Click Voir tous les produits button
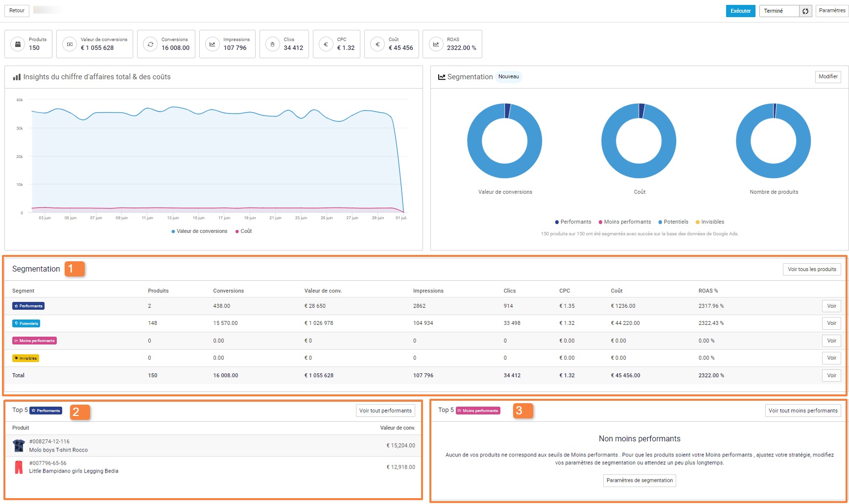849x504 pixels. (x=812, y=269)
